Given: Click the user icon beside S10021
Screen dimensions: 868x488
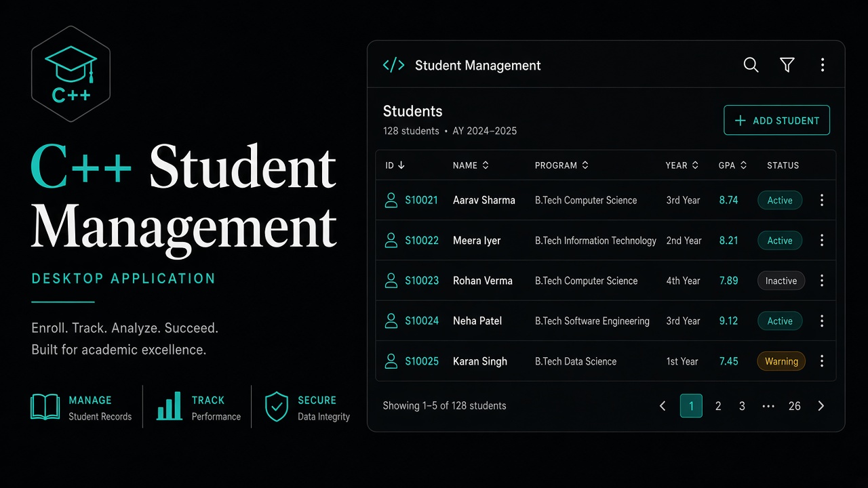Looking at the screenshot, I should (x=391, y=200).
